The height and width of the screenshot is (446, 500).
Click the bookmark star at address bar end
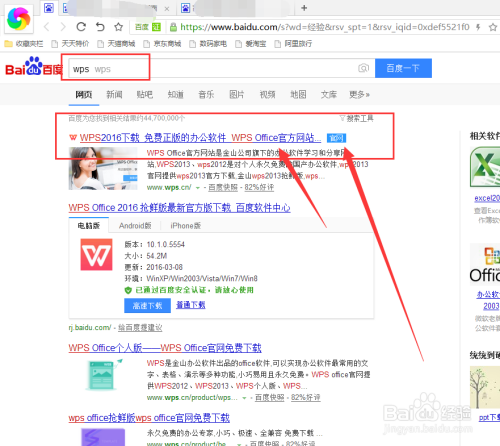pos(493,27)
